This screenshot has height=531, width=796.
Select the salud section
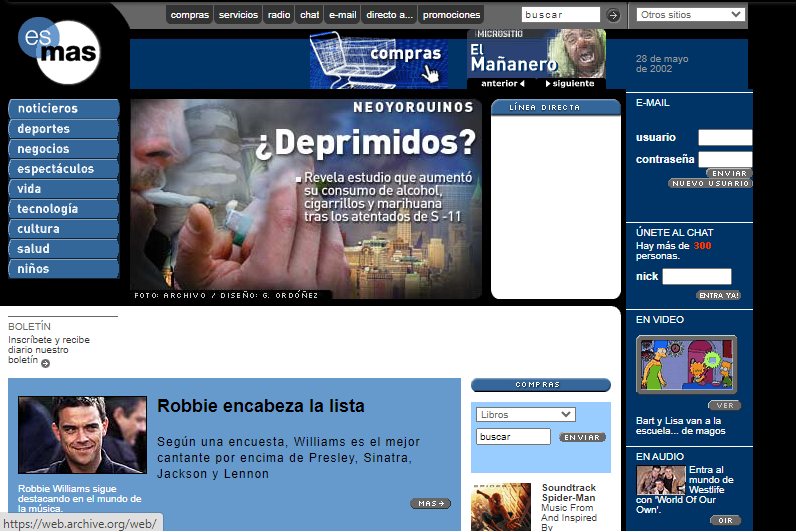(63, 249)
